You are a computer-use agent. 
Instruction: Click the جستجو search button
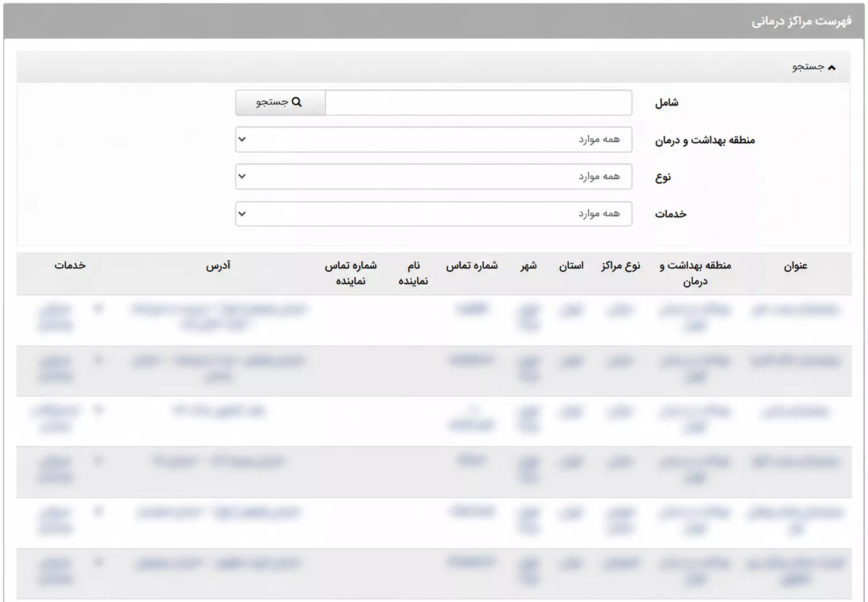[280, 102]
